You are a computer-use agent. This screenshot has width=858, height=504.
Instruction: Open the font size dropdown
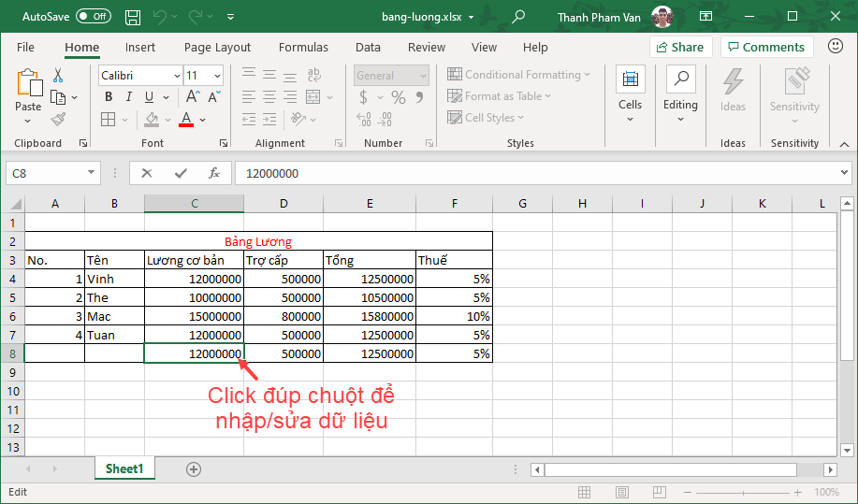pyautogui.click(x=217, y=76)
